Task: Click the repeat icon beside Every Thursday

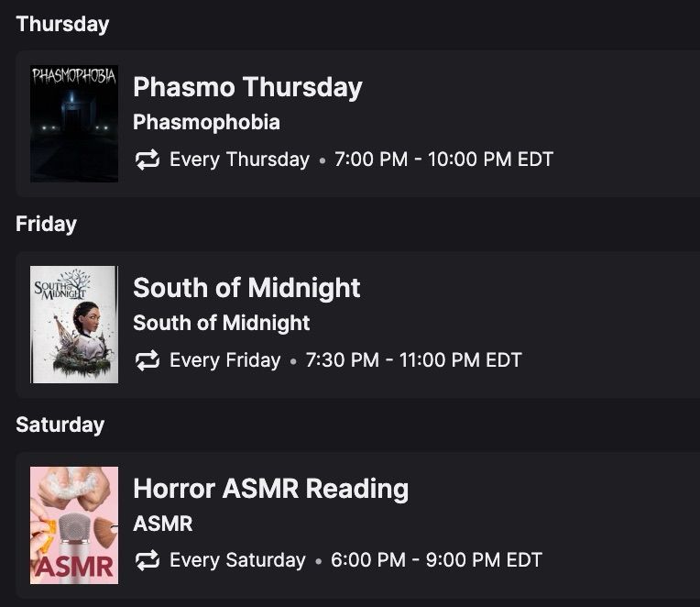Action: tap(148, 160)
